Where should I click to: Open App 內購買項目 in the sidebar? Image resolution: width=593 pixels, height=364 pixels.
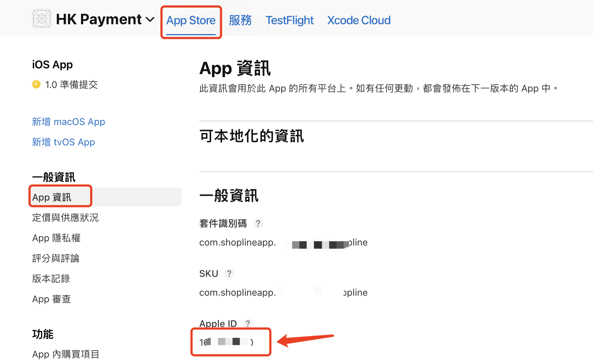tap(65, 354)
